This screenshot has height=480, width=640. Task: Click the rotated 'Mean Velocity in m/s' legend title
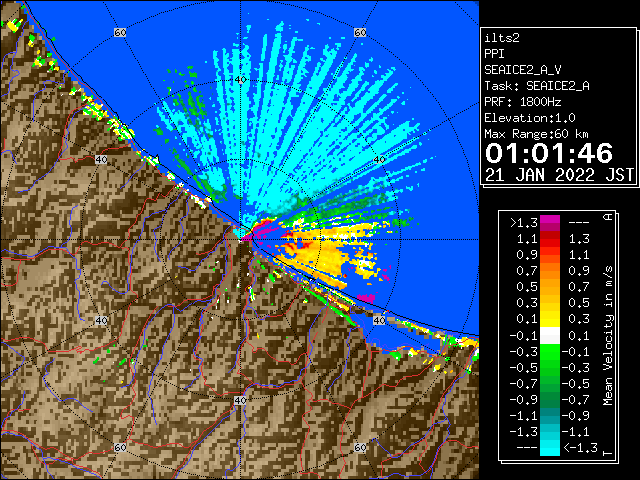(608, 336)
